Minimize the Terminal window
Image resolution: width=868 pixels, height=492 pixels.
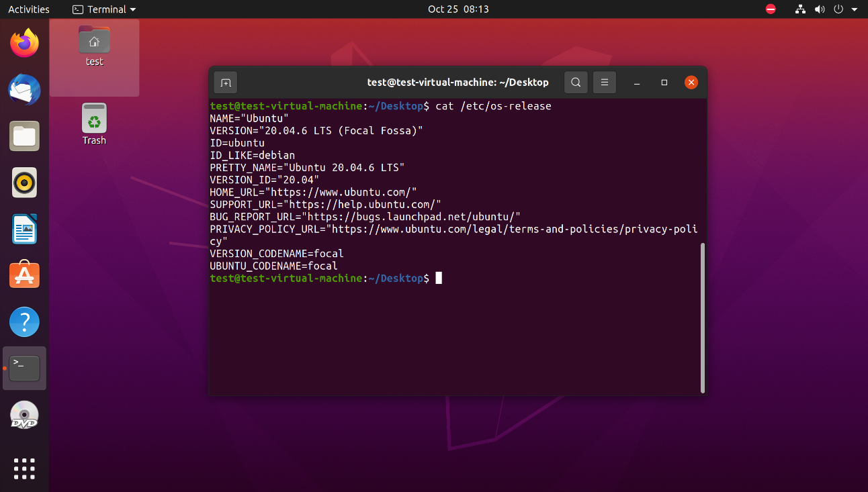pyautogui.click(x=636, y=83)
